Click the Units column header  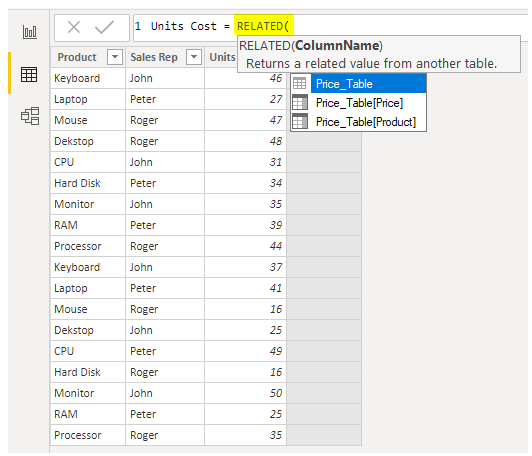222,57
